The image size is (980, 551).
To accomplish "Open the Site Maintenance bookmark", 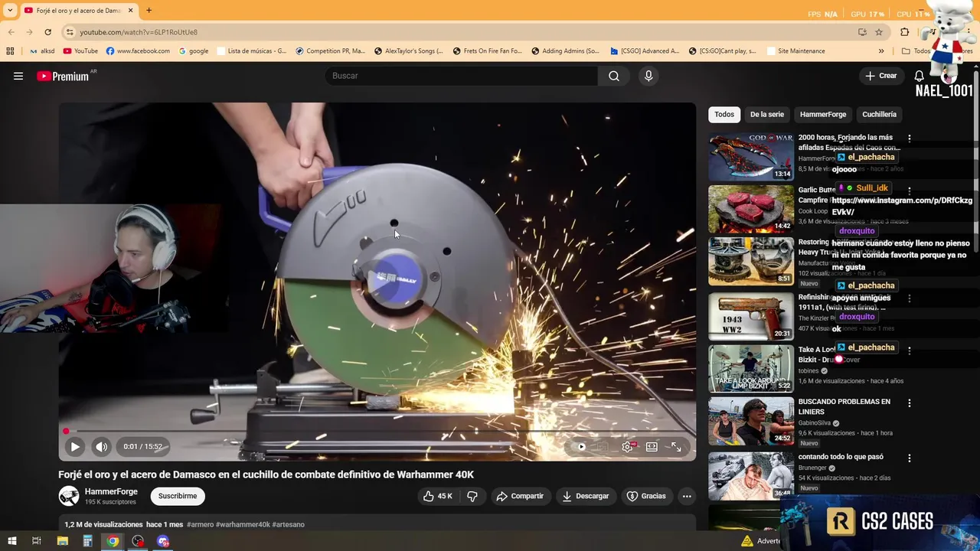I will (x=795, y=51).
